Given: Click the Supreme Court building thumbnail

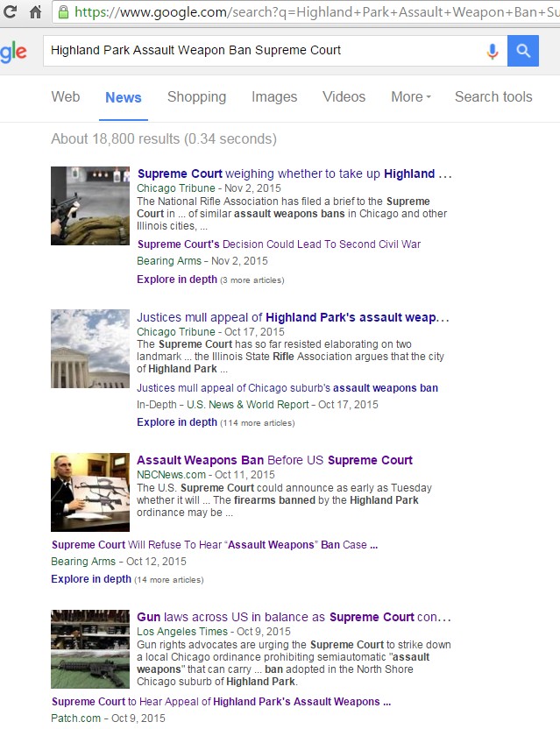Looking at the screenshot, I should coord(90,349).
